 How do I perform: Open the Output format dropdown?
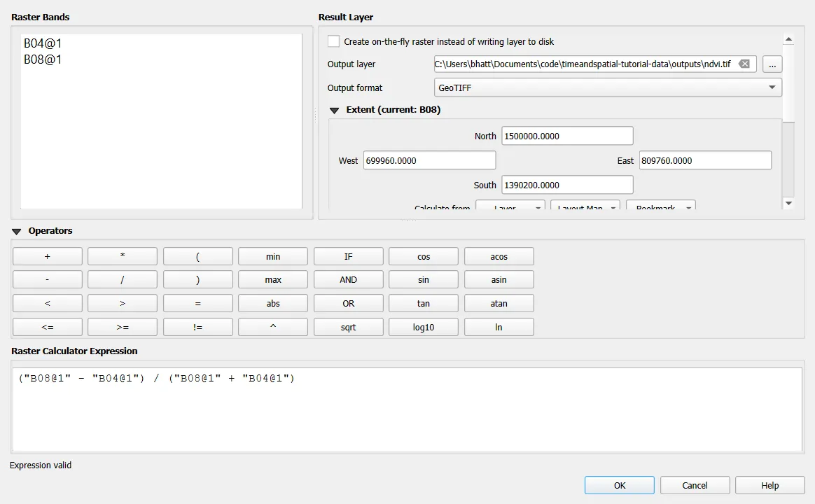[x=608, y=87]
